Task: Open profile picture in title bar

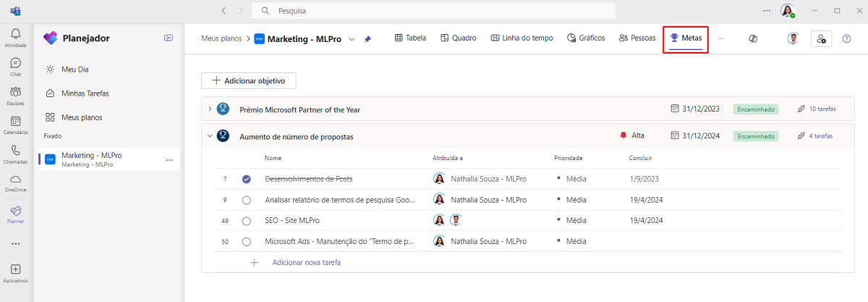Action: 788,11
